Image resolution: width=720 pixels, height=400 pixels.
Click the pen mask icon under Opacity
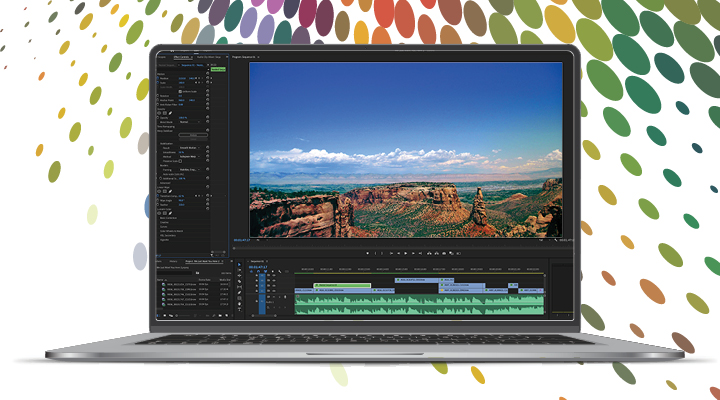pyautogui.click(x=172, y=113)
